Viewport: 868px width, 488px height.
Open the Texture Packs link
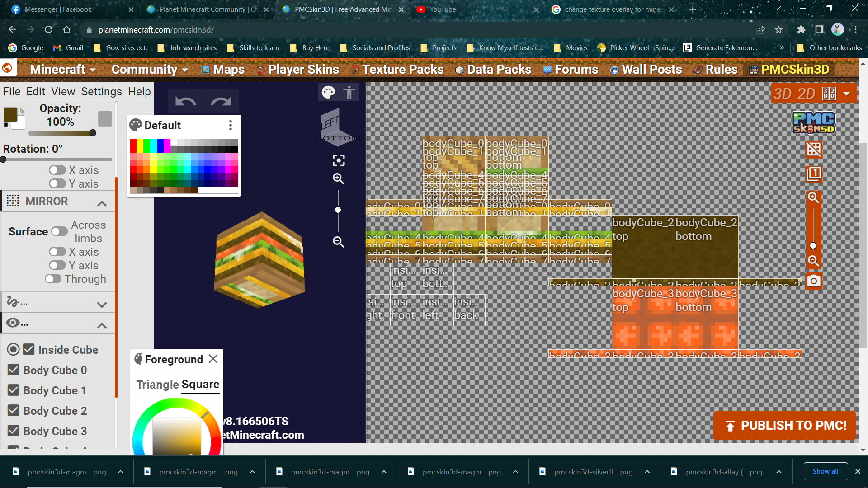[x=402, y=70]
